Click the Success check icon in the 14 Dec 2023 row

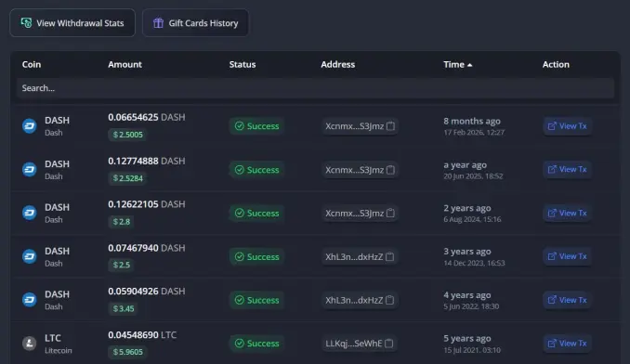240,256
